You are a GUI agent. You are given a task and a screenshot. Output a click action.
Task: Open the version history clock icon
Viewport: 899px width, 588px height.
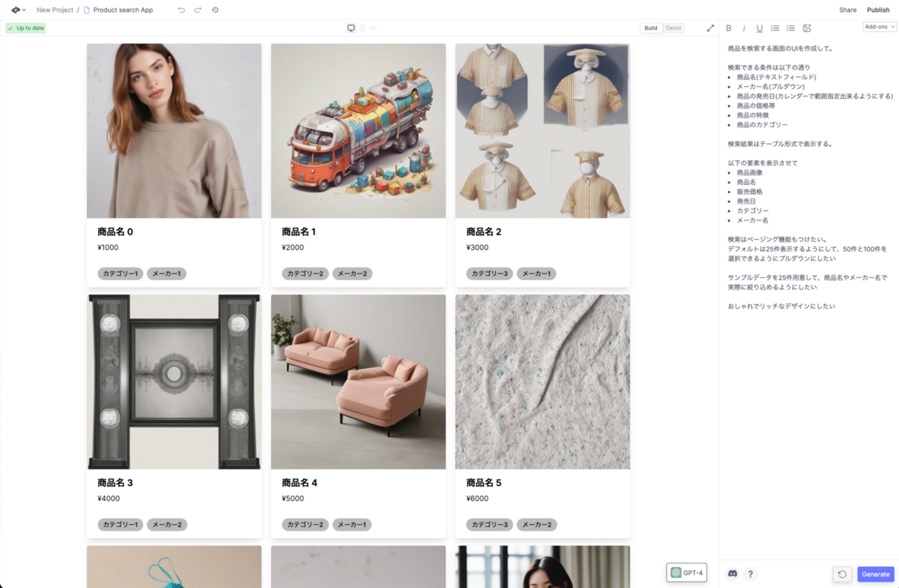[x=215, y=10]
